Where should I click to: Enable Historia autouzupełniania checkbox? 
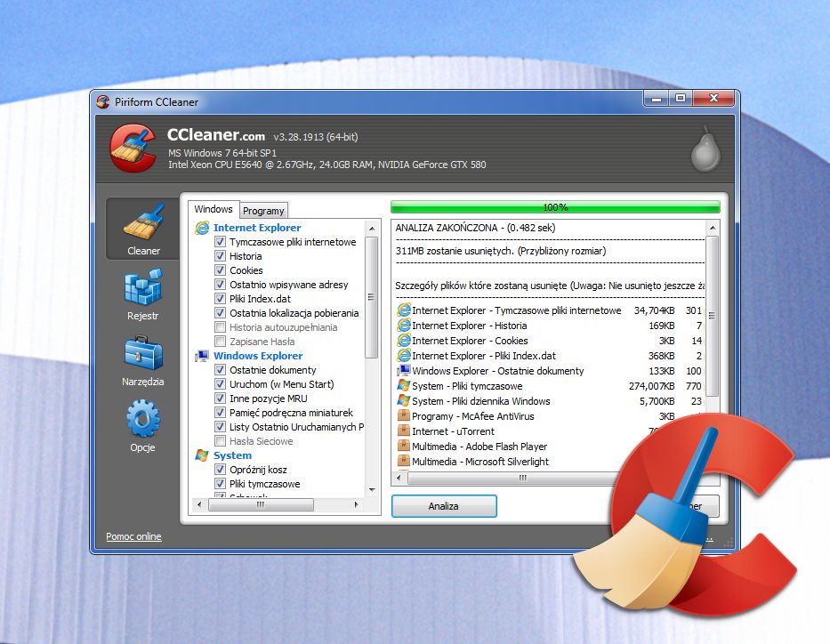[221, 327]
